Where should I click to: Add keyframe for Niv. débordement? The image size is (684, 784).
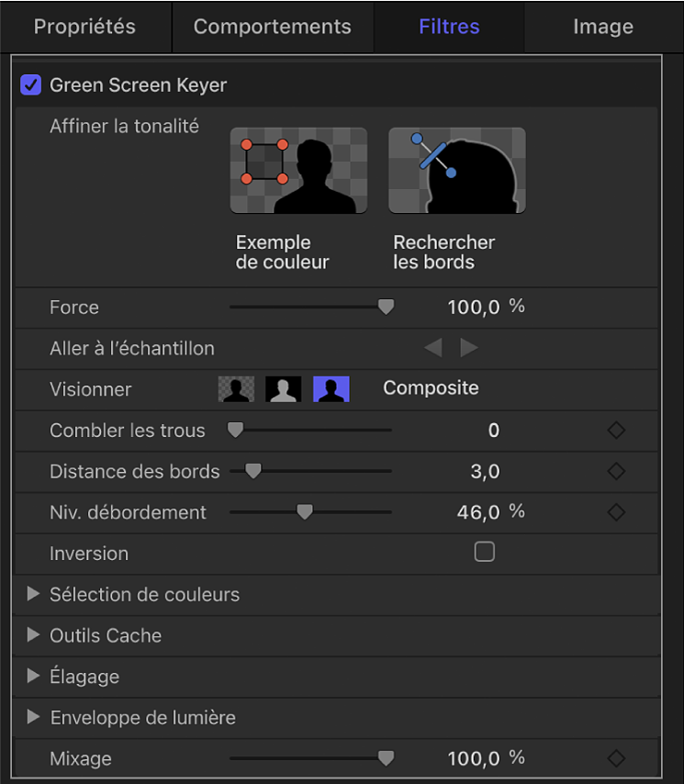pyautogui.click(x=615, y=512)
